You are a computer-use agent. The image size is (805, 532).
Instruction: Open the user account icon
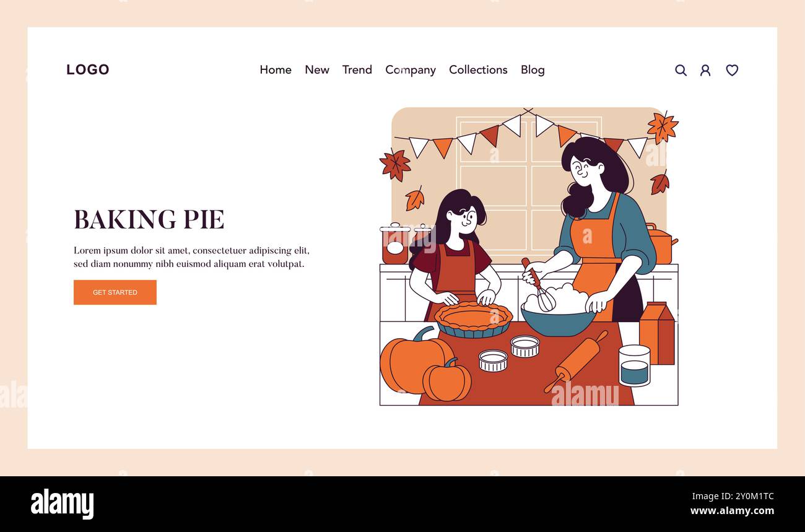click(x=705, y=70)
